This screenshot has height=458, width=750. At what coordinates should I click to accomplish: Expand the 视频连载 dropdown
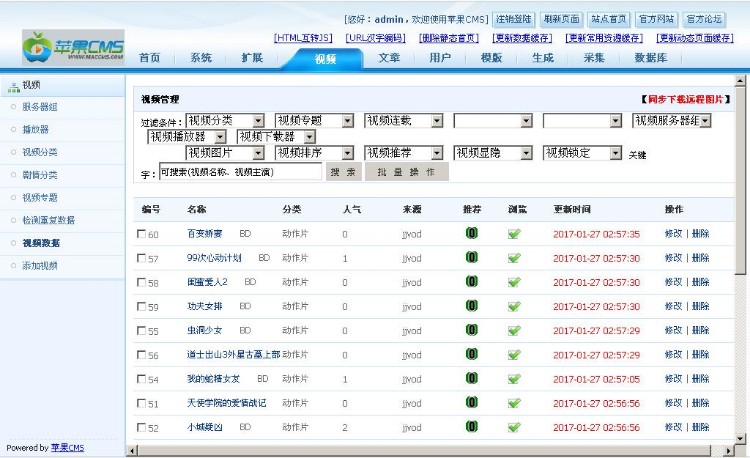pos(404,120)
